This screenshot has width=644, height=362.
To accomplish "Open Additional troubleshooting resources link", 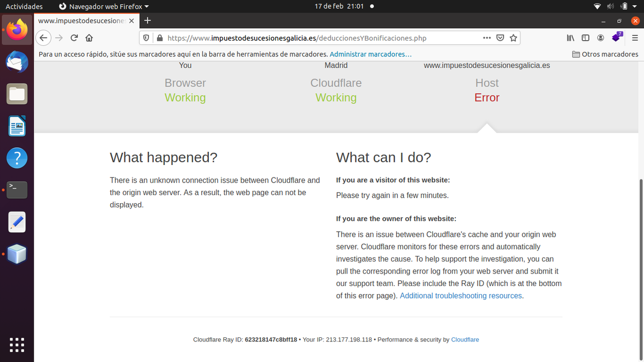I will tap(461, 296).
